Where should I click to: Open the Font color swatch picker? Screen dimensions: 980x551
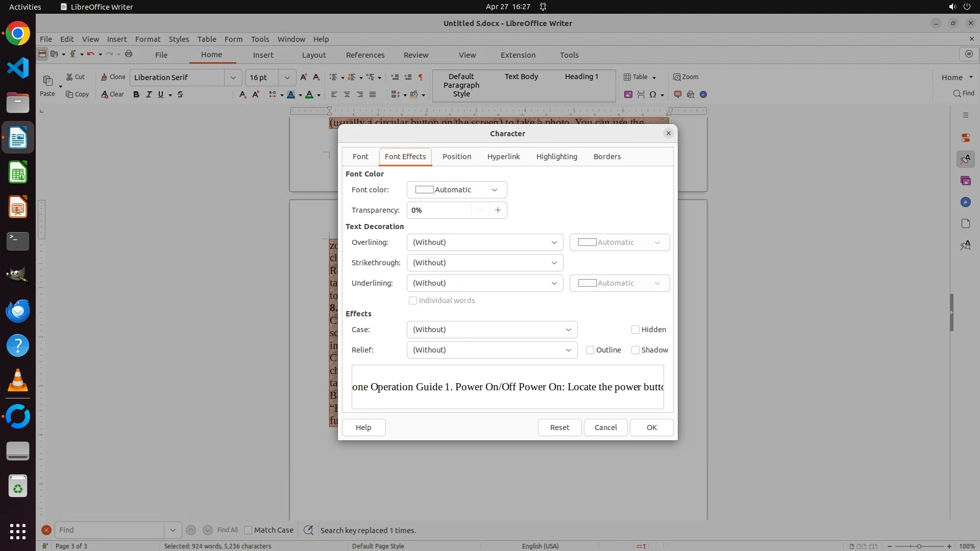pyautogui.click(x=457, y=190)
